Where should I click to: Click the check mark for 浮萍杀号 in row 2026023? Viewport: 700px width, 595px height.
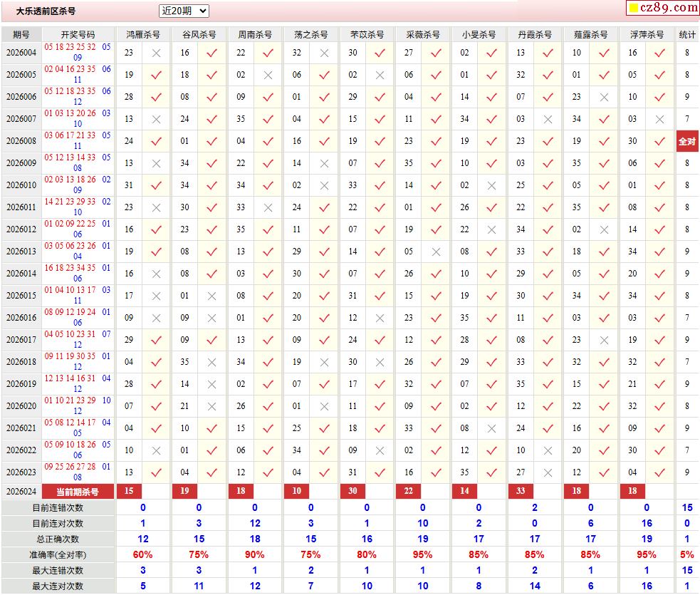click(x=660, y=472)
